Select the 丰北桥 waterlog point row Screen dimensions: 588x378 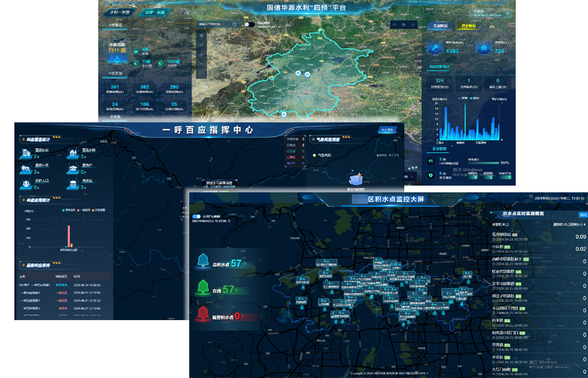click(x=538, y=359)
